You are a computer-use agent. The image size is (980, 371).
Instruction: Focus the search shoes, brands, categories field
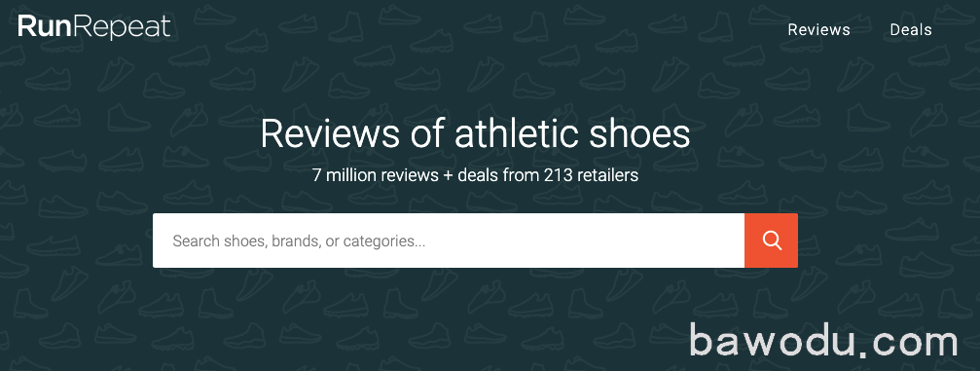pyautogui.click(x=449, y=241)
